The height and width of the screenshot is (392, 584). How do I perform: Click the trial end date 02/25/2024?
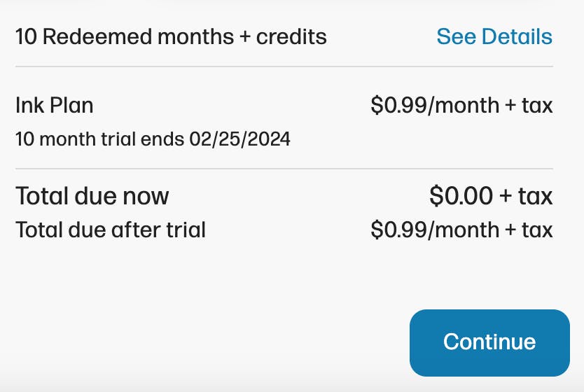pyautogui.click(x=239, y=139)
